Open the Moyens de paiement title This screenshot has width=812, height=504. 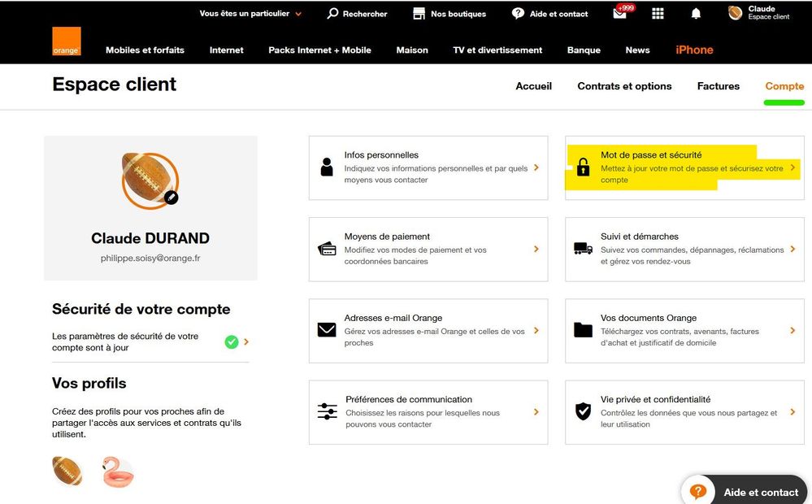[x=387, y=237]
